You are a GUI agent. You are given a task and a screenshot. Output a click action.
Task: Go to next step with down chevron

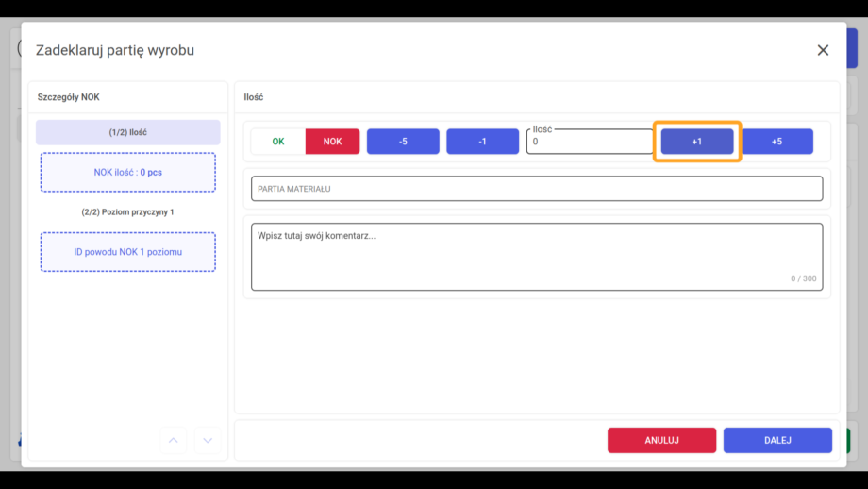208,440
